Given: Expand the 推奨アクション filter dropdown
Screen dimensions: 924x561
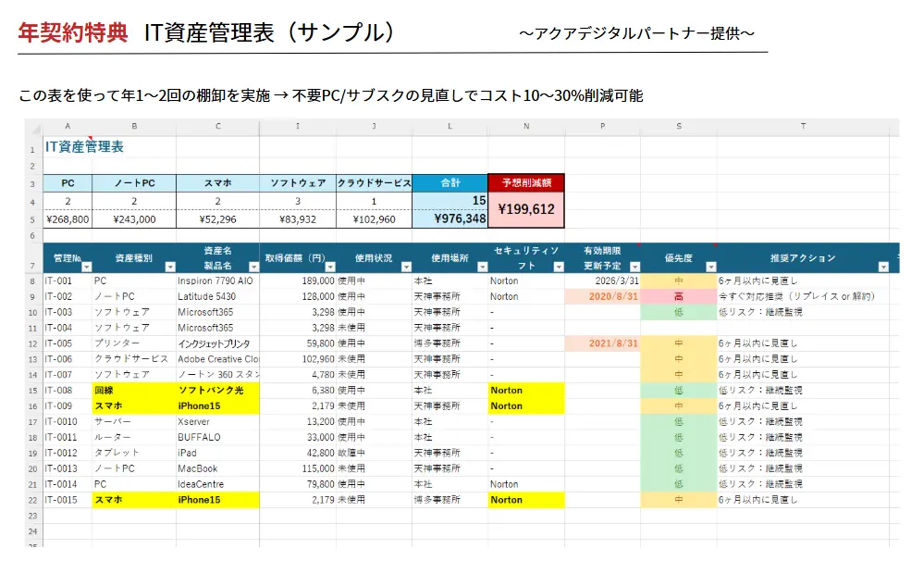Looking at the screenshot, I should (882, 267).
